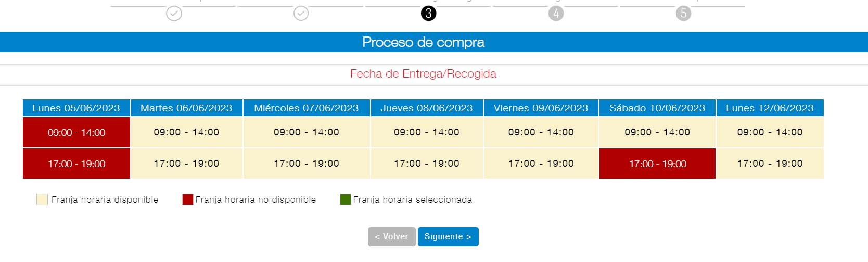Click the step 3 circle icon
This screenshot has height=262, width=868.
[428, 13]
